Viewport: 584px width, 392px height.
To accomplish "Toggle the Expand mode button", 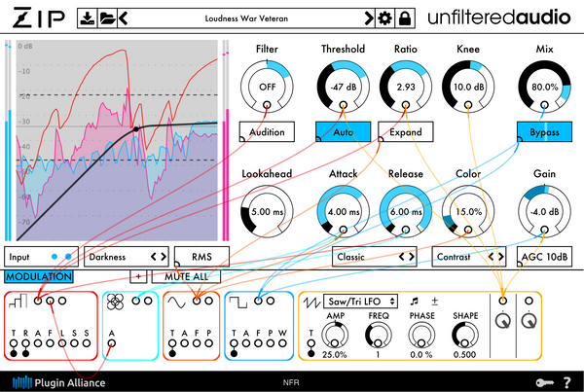I will (406, 131).
